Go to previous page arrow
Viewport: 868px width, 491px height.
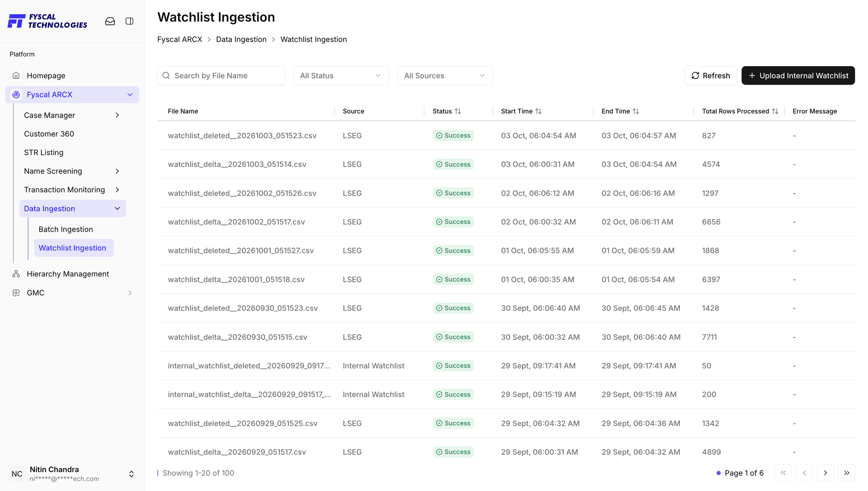point(804,473)
